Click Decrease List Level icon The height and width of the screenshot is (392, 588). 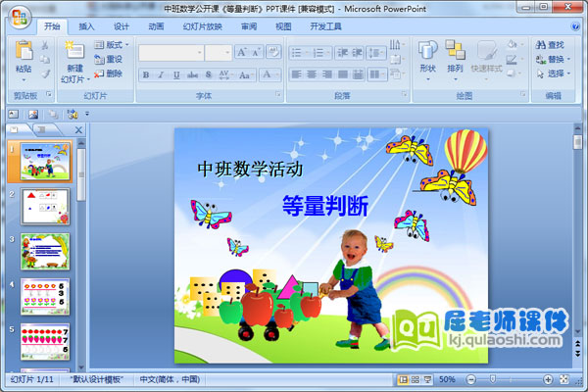[342, 53]
